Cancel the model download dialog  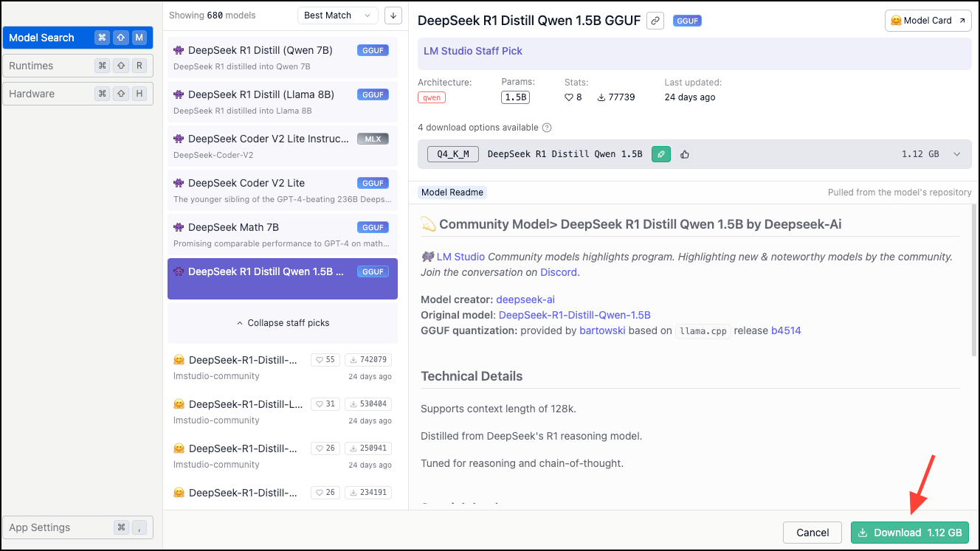(x=812, y=533)
